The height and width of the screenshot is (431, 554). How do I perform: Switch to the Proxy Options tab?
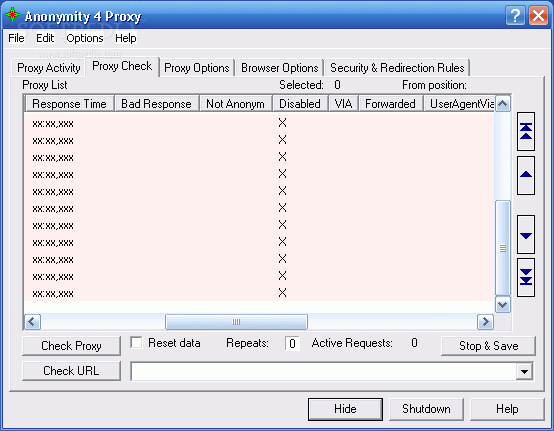click(x=197, y=67)
